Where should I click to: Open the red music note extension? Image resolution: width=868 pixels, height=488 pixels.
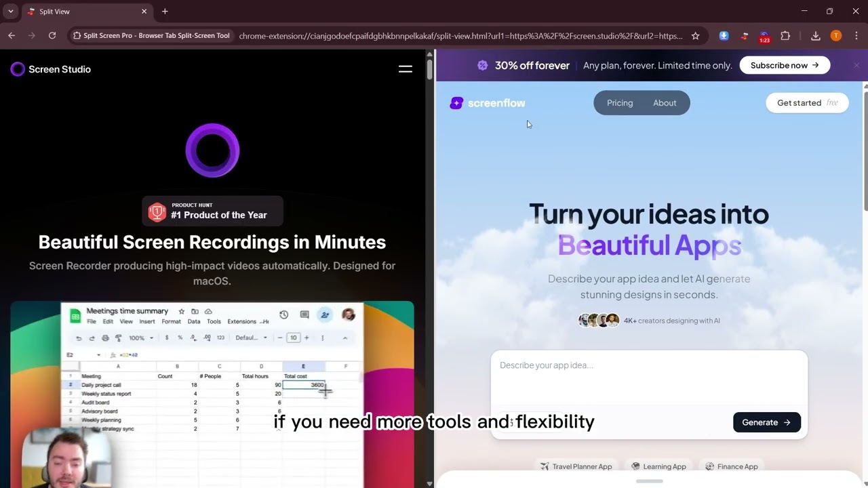745,36
